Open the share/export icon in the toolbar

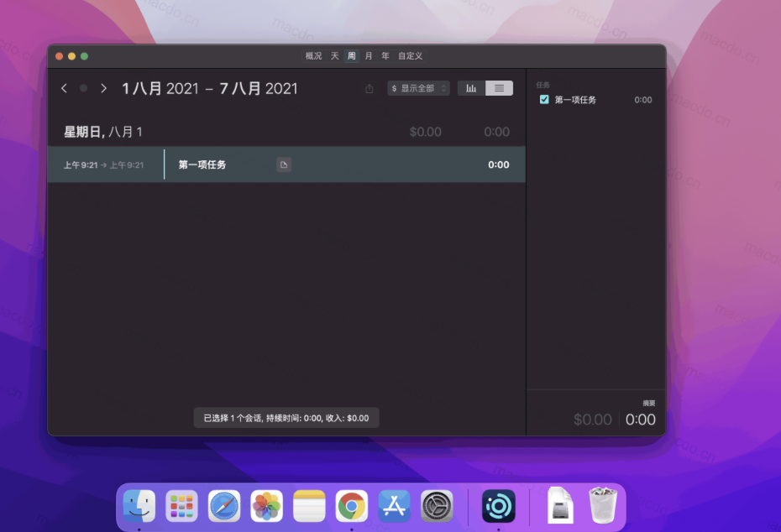[x=369, y=87]
